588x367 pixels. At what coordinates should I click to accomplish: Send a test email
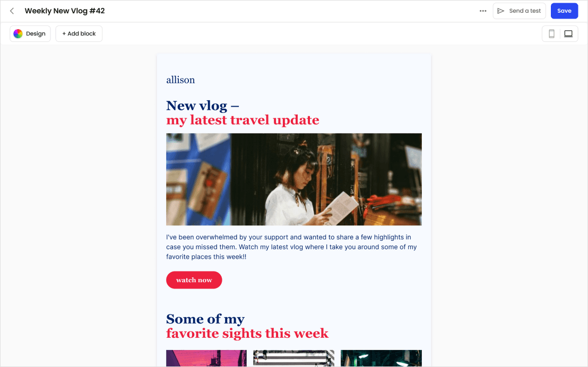click(519, 11)
